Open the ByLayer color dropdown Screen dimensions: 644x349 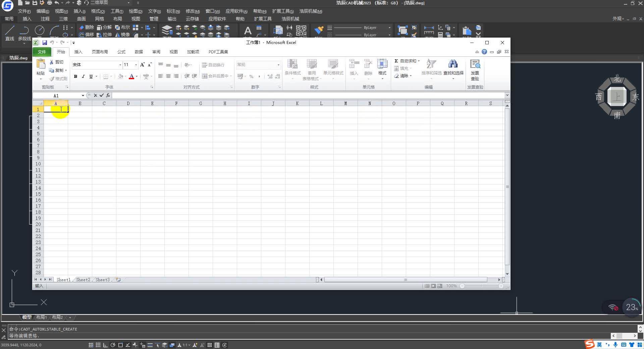coord(389,28)
